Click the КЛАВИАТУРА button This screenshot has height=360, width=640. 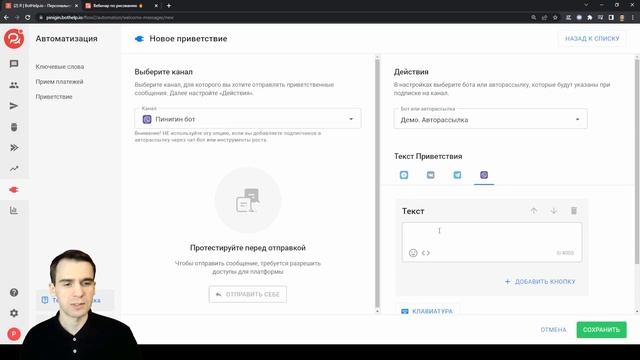coord(427,311)
